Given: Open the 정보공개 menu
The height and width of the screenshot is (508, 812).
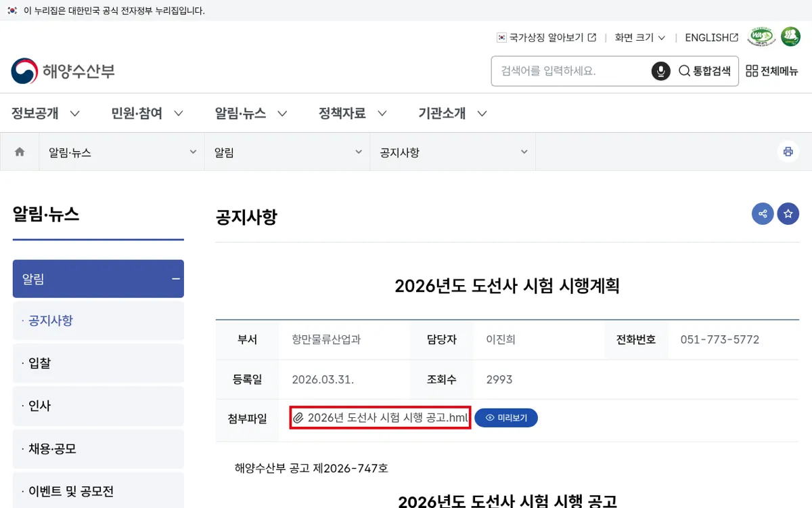Looking at the screenshot, I should (x=45, y=113).
